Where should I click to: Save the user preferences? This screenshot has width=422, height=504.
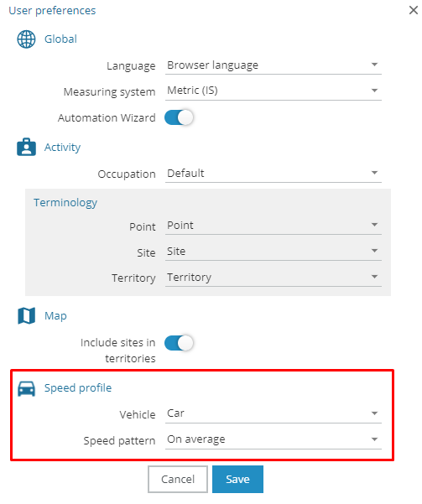237,479
